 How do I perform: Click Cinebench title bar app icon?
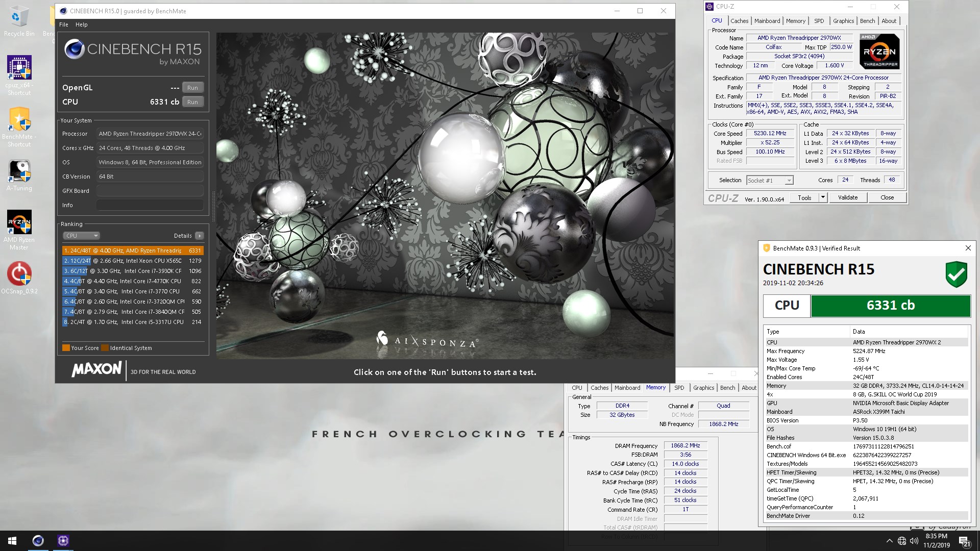point(63,11)
